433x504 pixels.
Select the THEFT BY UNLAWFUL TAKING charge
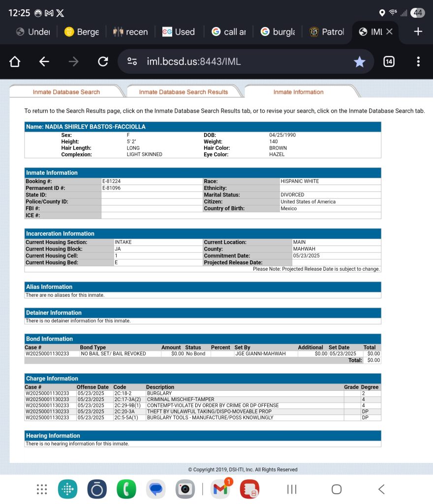coord(209,411)
